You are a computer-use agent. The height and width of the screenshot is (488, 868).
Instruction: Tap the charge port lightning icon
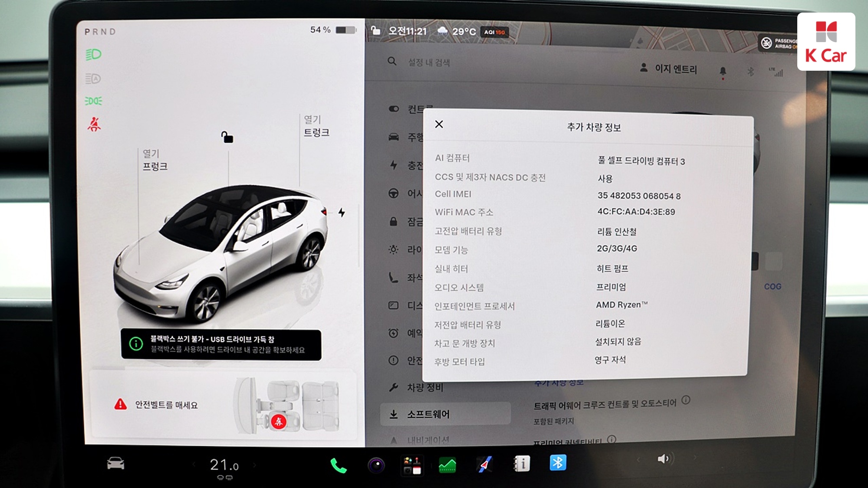tap(342, 213)
